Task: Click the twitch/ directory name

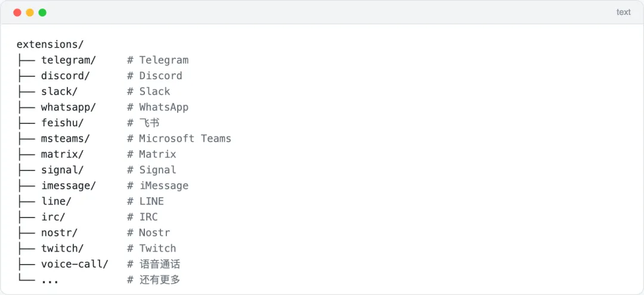Action: 62,249
